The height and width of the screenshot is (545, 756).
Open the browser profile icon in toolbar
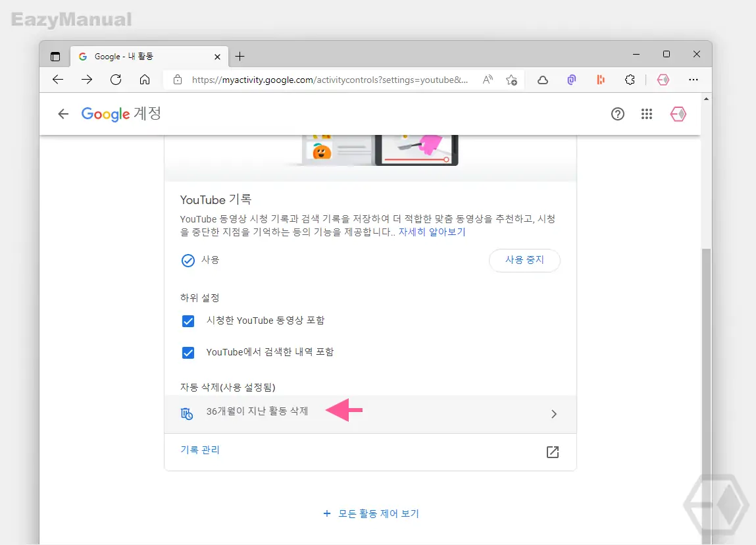pos(663,80)
